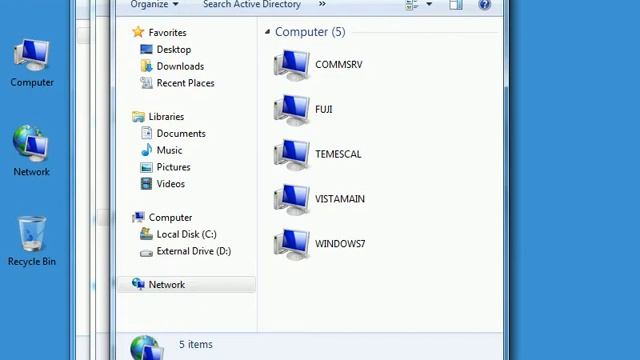Click the Network globe icon in details pane
This screenshot has height=360, width=640.
tap(147, 348)
